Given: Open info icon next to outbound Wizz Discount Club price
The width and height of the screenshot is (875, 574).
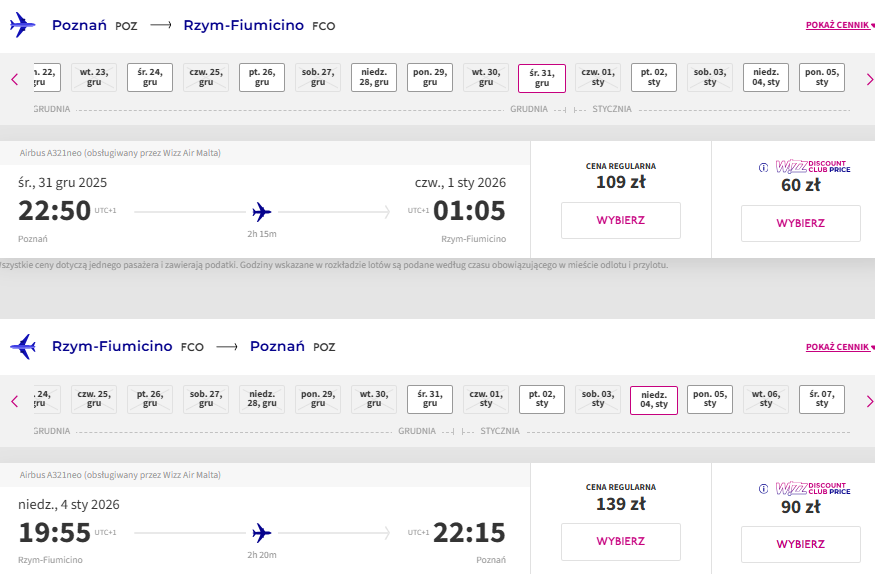Looking at the screenshot, I should (x=763, y=167).
